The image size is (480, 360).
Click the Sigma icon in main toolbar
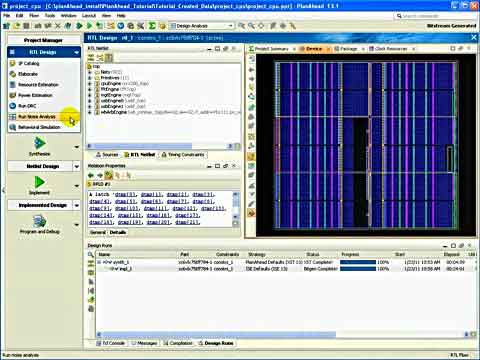click(x=152, y=26)
